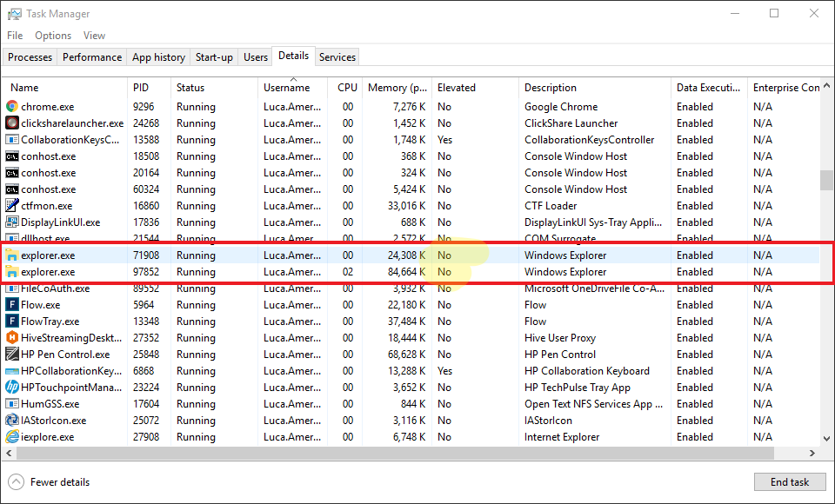Click the clicksharelauncher.exe process icon
This screenshot has height=504, width=835.
[11, 123]
